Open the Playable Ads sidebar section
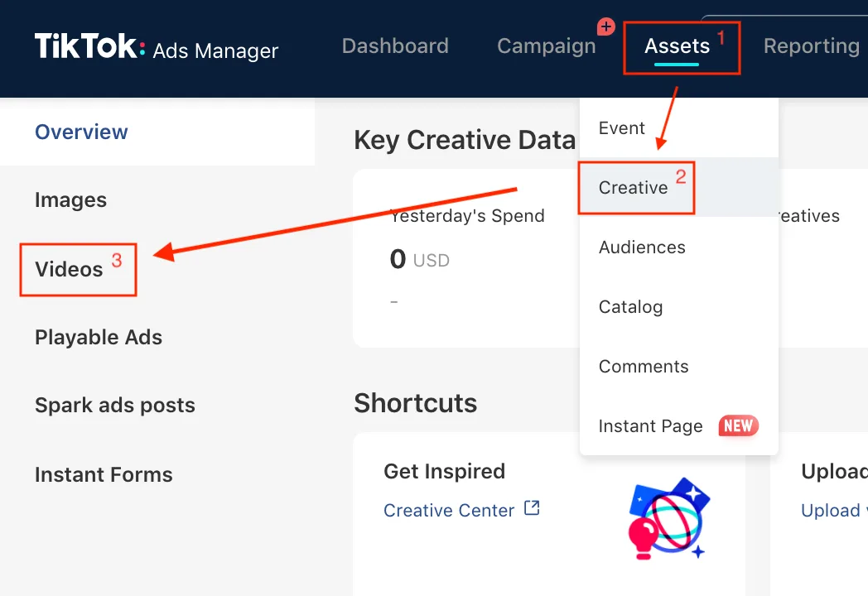This screenshot has width=868, height=596. click(99, 337)
